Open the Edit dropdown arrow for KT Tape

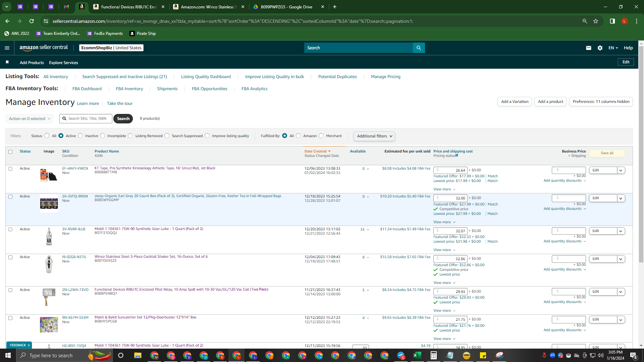(621, 170)
